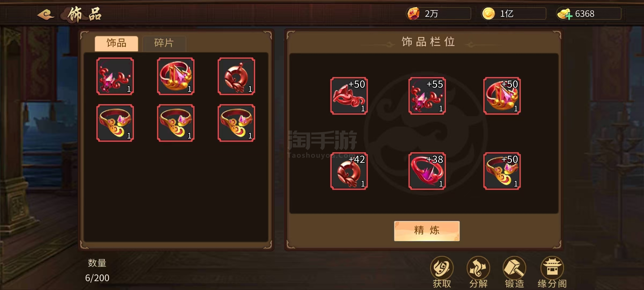Select the red jade pendant in inventory
Screen dimensions: 644x290
[x=236, y=76]
